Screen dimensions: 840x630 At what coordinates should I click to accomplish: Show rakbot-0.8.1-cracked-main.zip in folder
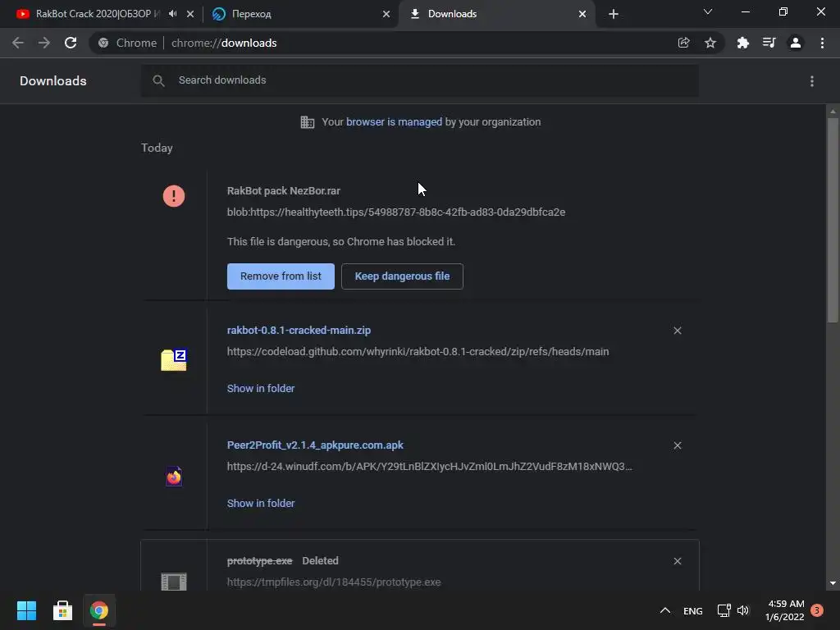pos(261,388)
